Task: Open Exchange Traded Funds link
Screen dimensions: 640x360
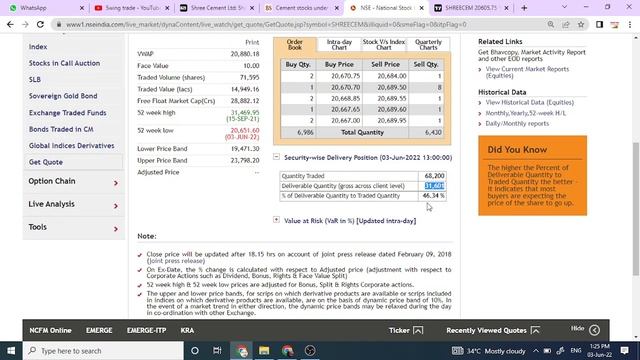Action: (x=67, y=113)
